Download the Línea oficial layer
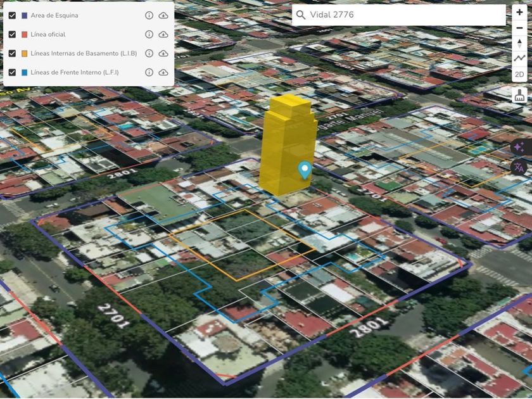532x399 pixels. tap(163, 34)
